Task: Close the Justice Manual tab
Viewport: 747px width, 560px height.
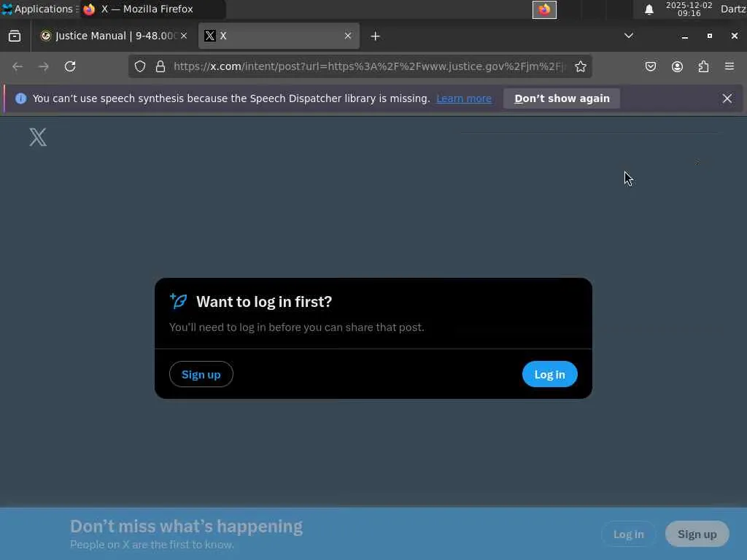Action: (x=184, y=36)
